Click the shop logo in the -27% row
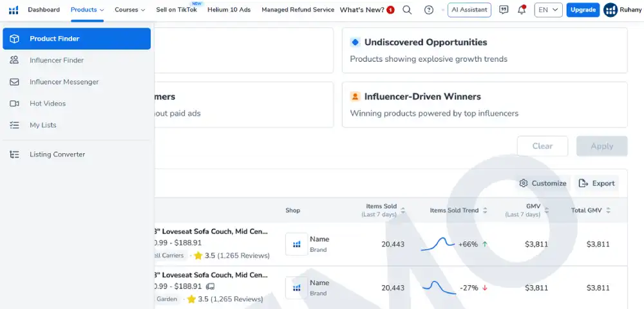The image size is (644, 309). coord(296,288)
